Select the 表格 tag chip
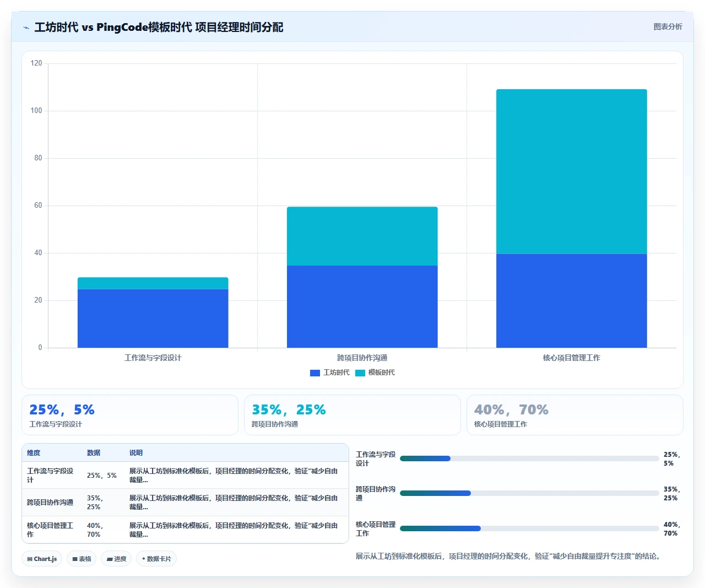The width and height of the screenshot is (705, 588). click(x=82, y=559)
